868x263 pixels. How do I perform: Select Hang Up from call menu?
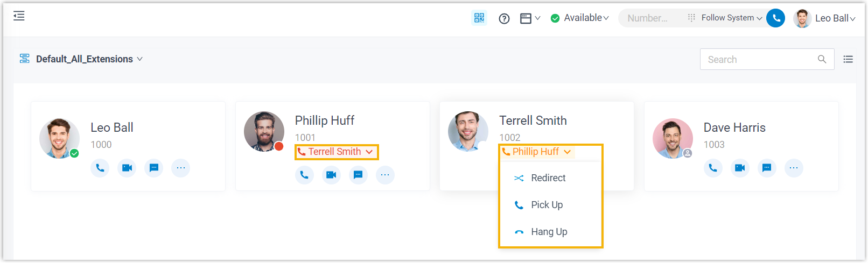point(549,232)
